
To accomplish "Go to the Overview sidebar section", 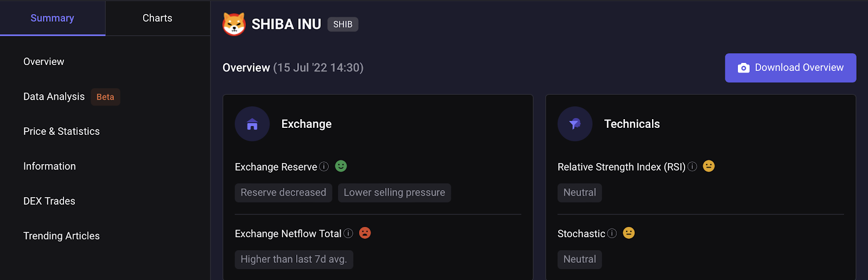I will click(44, 62).
